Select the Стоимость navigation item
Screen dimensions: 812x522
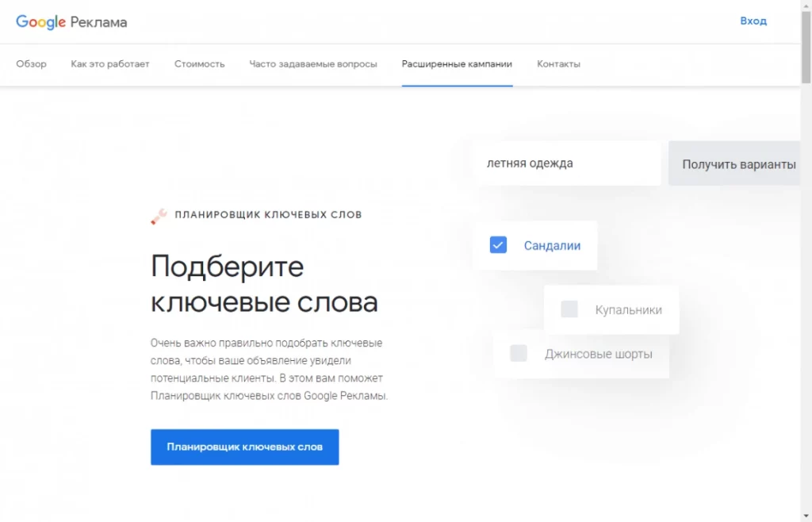(x=199, y=64)
